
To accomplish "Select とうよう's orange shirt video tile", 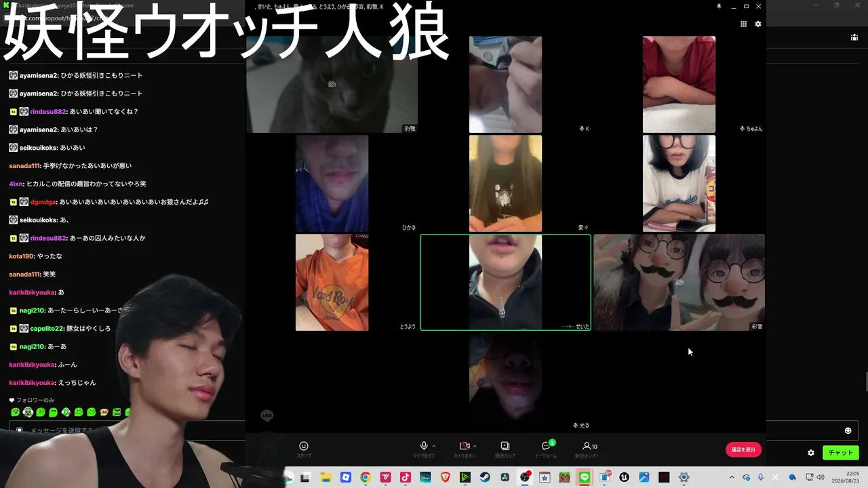I will pyautogui.click(x=332, y=283).
